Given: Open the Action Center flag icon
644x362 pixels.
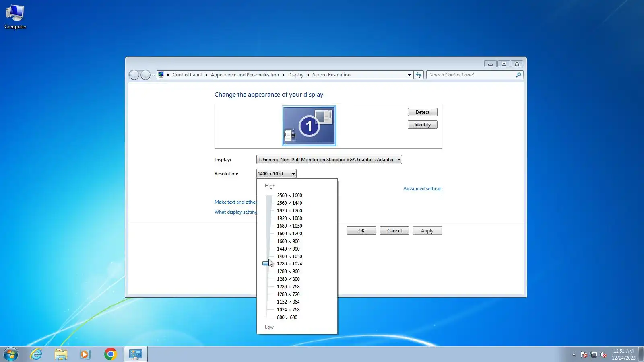Looking at the screenshot, I should click(584, 354).
